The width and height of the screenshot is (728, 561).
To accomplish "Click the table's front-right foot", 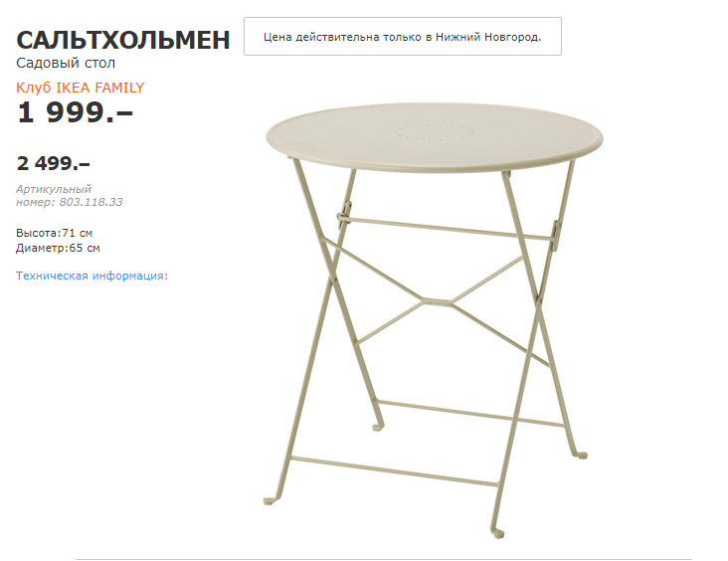I will tap(497, 532).
